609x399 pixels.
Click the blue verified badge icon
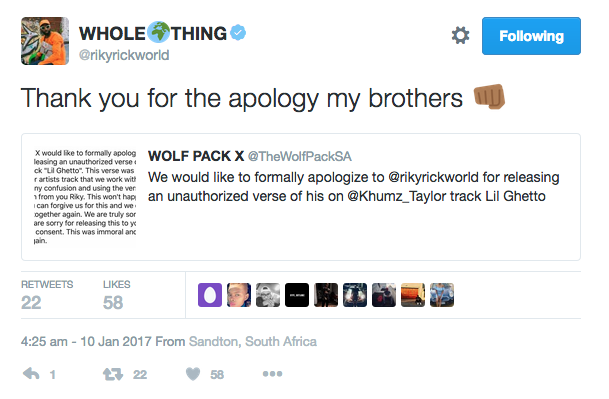238,33
